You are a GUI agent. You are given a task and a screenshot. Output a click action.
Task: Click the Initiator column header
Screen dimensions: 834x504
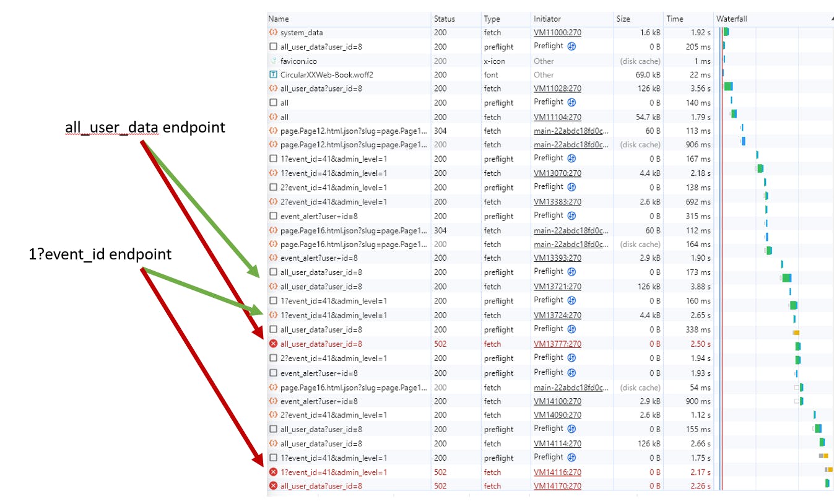tap(547, 19)
